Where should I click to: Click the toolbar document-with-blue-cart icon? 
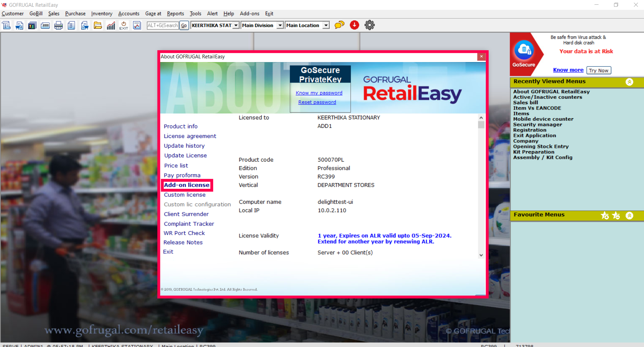19,25
